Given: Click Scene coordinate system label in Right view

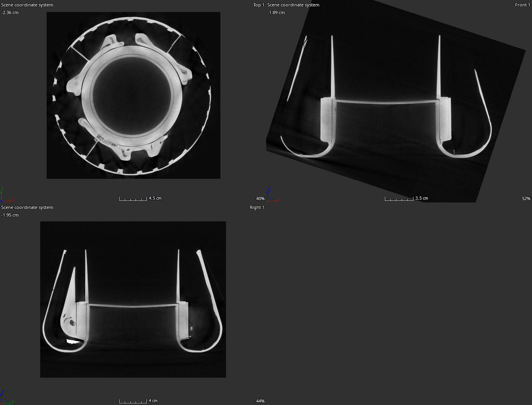Looking at the screenshot, I should [27, 207].
